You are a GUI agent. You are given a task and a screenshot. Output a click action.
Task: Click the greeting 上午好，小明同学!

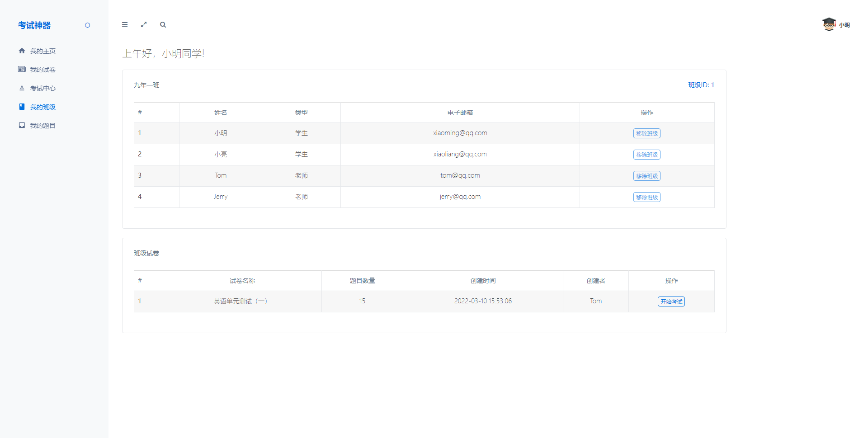[163, 53]
